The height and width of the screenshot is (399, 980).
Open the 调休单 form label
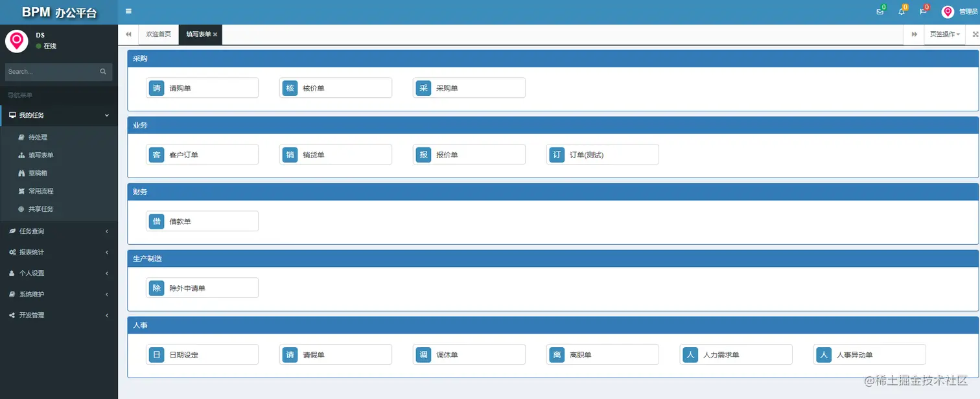click(x=447, y=355)
